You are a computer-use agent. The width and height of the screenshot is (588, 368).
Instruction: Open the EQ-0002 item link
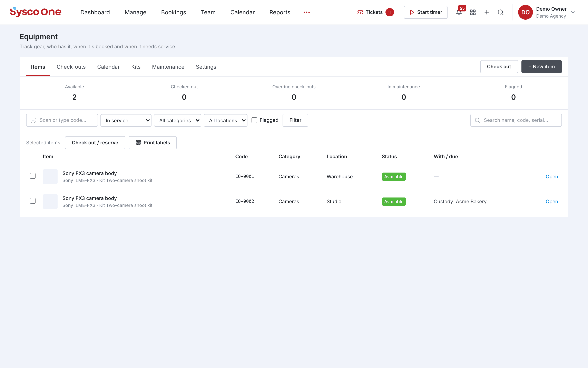pos(551,202)
